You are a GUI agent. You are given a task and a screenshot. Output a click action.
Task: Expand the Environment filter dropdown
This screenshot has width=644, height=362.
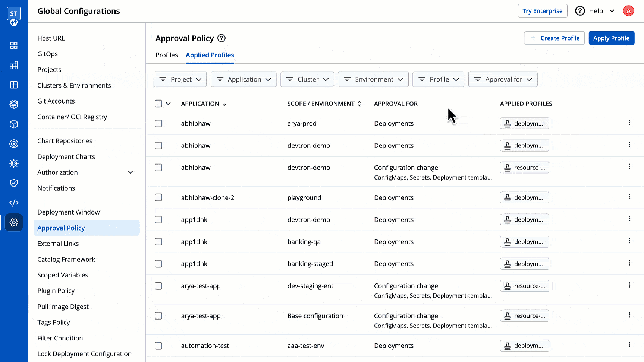click(x=373, y=79)
